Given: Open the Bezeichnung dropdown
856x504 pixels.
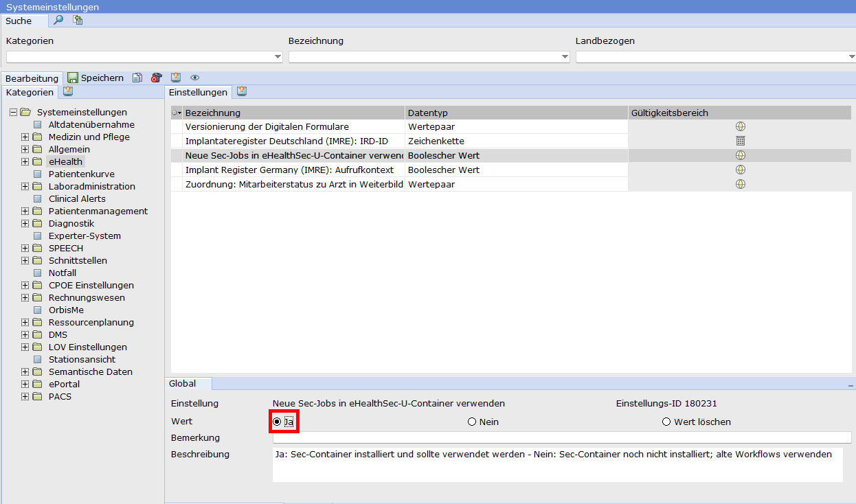Looking at the screenshot, I should 565,57.
